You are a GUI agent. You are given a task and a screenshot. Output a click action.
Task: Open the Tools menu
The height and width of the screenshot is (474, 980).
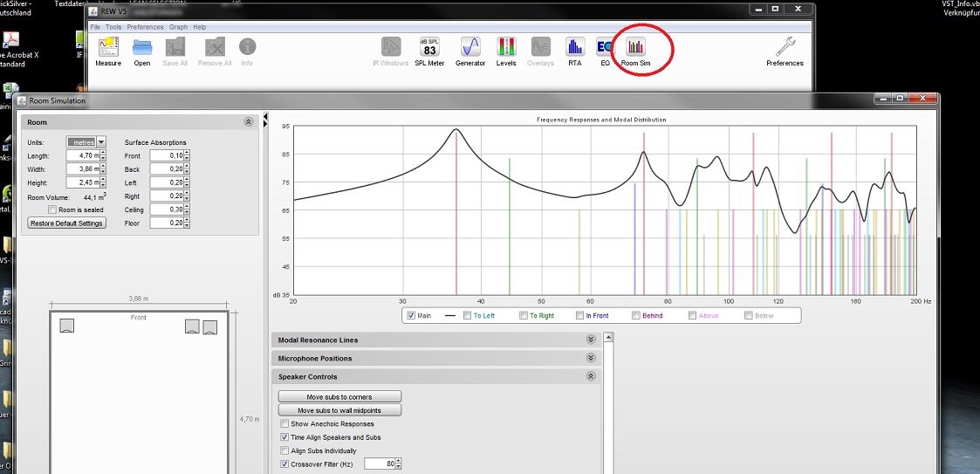click(113, 27)
